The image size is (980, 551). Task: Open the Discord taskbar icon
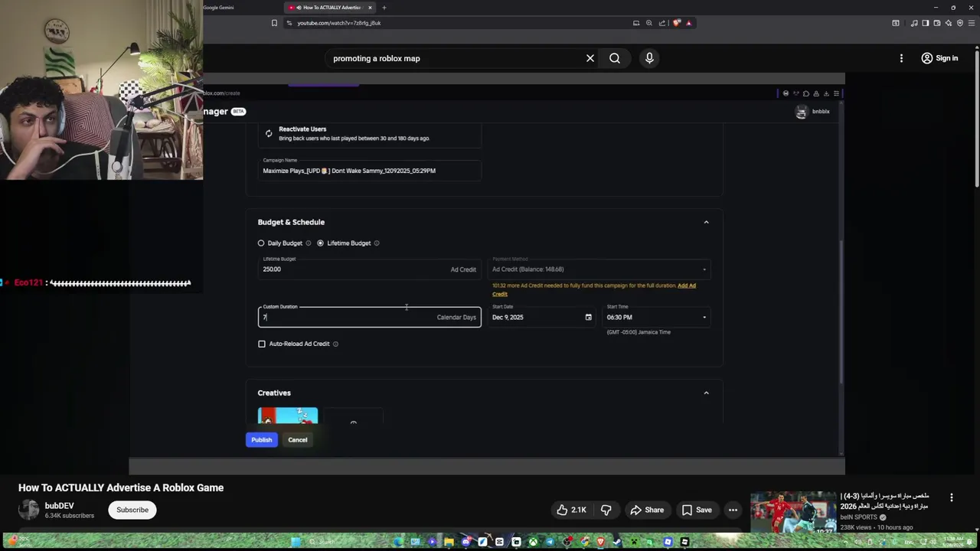(466, 542)
